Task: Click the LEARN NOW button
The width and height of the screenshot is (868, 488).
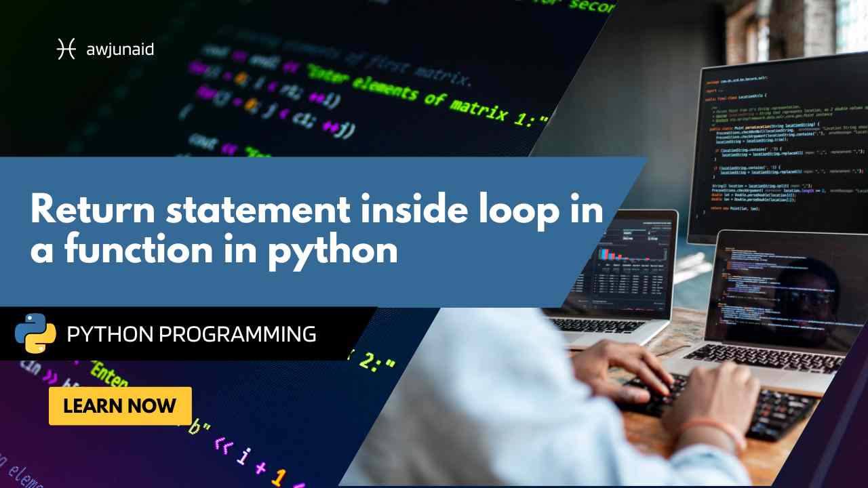Action: click(x=120, y=406)
